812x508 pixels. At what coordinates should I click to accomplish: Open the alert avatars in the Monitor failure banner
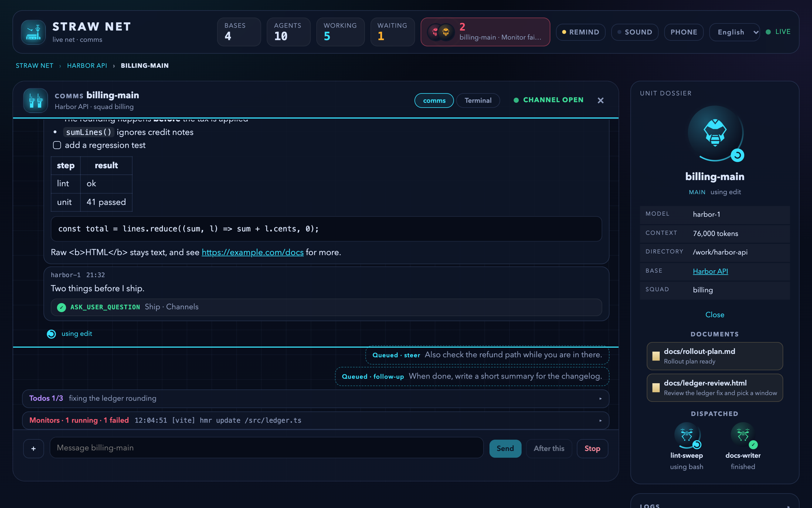(441, 32)
